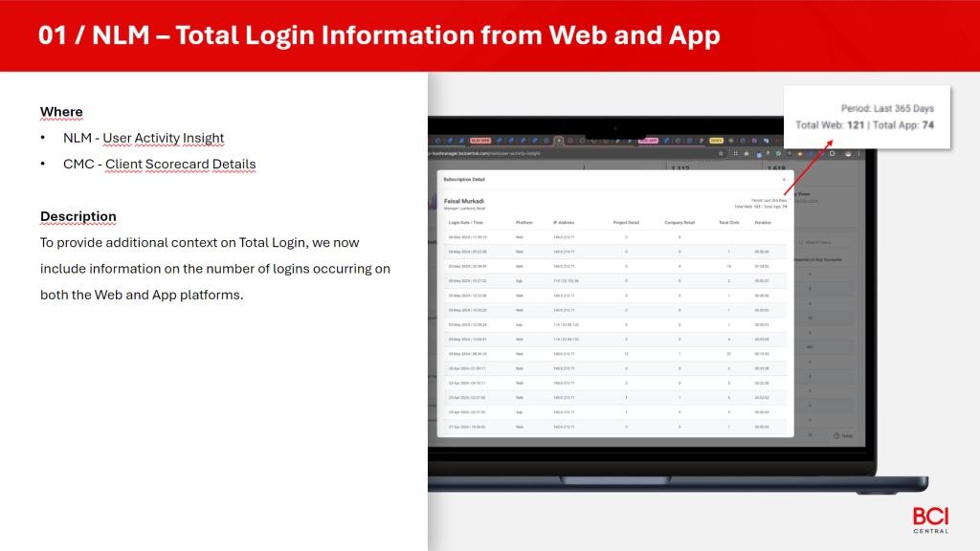Click the Client Scorecard Details text
The height and width of the screenshot is (551, 980).
180,164
